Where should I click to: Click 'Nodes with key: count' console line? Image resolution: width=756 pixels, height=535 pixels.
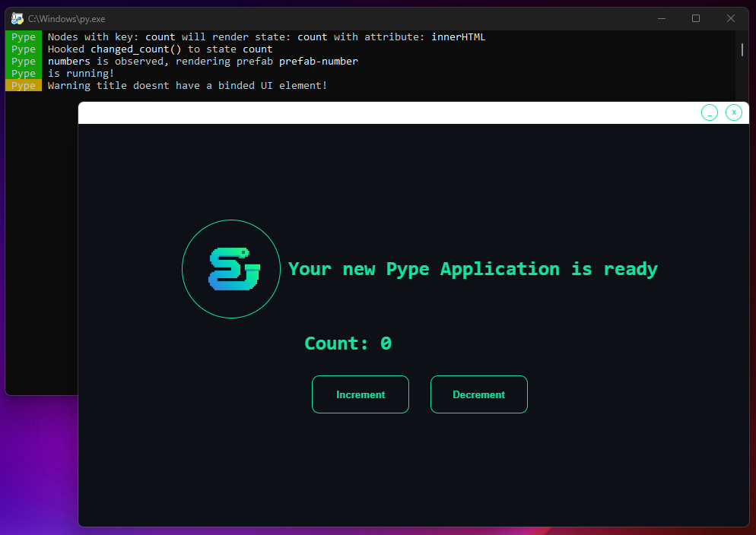click(266, 37)
